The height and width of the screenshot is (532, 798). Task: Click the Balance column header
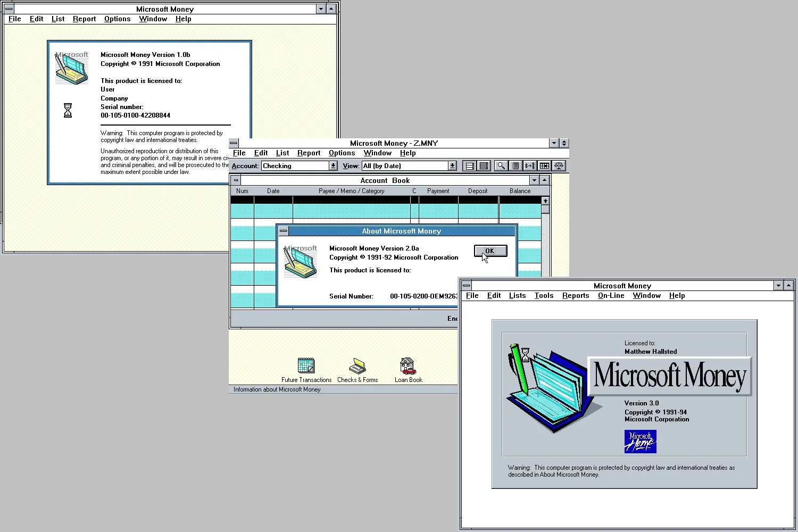[520, 191]
